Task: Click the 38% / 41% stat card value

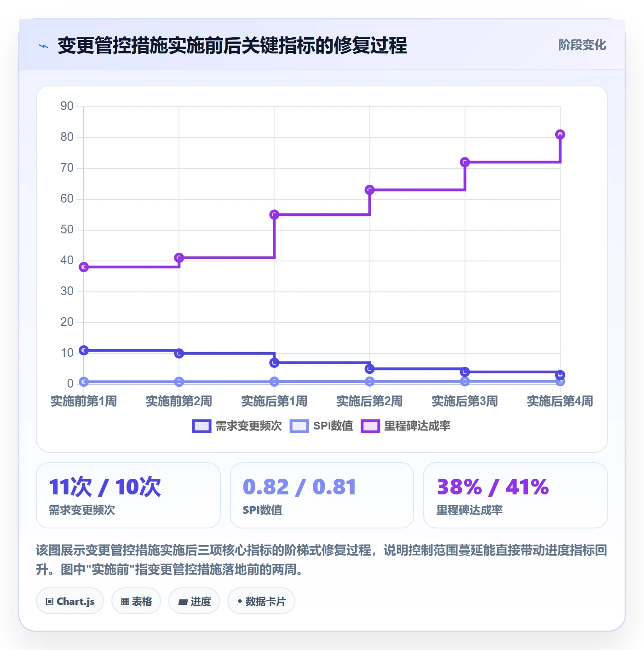Action: [x=493, y=487]
